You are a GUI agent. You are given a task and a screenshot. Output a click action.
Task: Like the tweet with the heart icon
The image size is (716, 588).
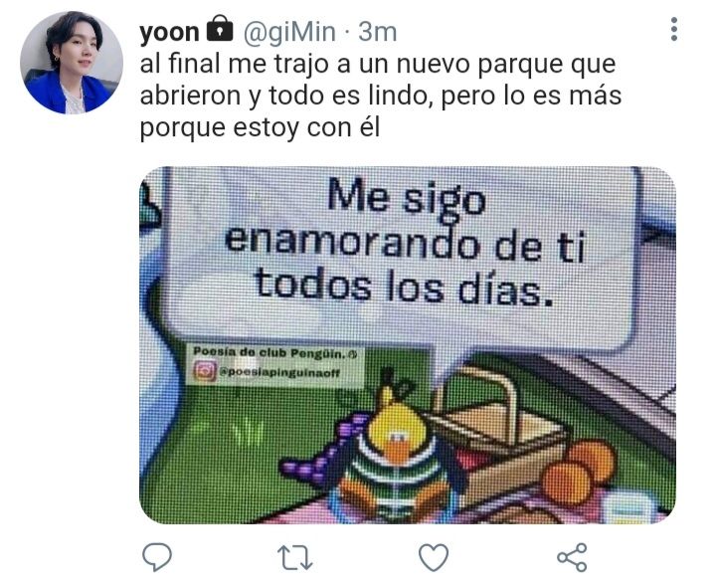click(434, 557)
